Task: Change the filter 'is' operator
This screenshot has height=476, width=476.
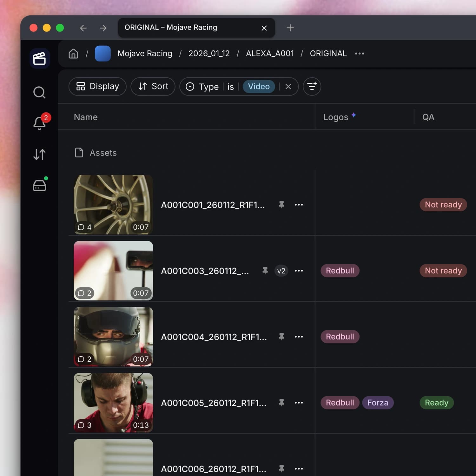Action: [231, 87]
